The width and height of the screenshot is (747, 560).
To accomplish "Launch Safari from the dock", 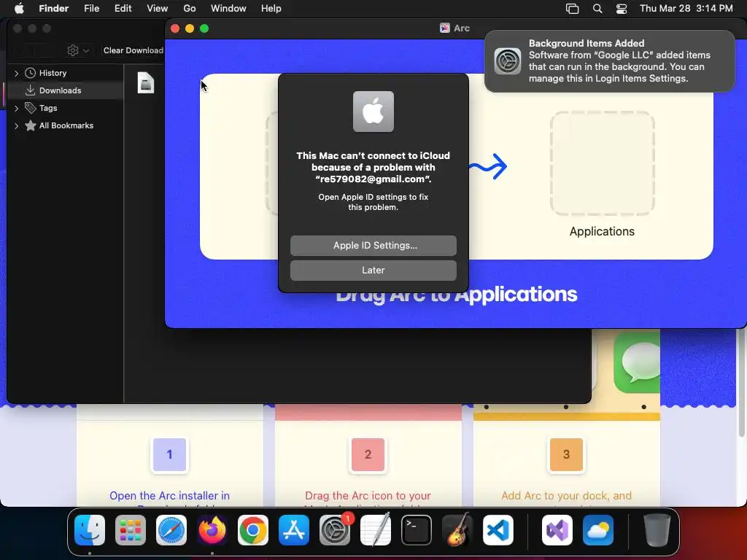I will [171, 530].
